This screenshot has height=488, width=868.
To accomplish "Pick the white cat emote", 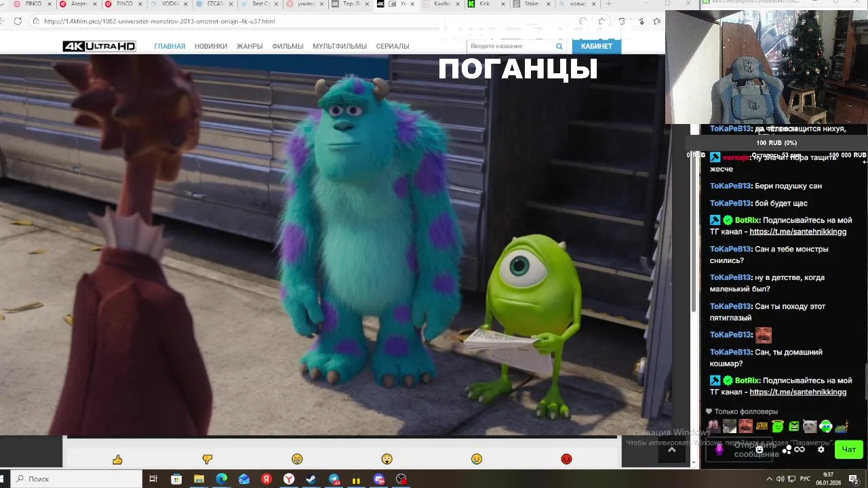I will coord(810,426).
